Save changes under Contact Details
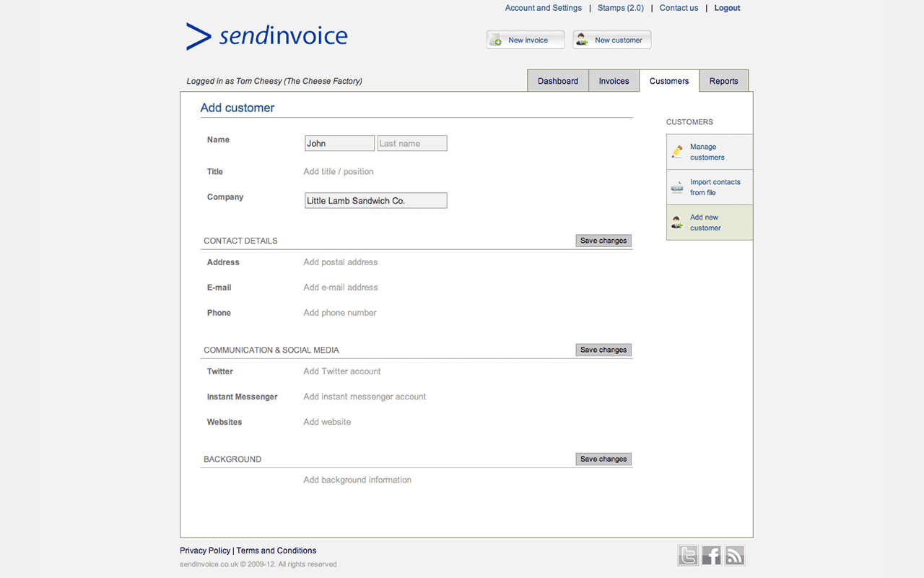Viewport: 924px width, 578px height. pyautogui.click(x=603, y=240)
